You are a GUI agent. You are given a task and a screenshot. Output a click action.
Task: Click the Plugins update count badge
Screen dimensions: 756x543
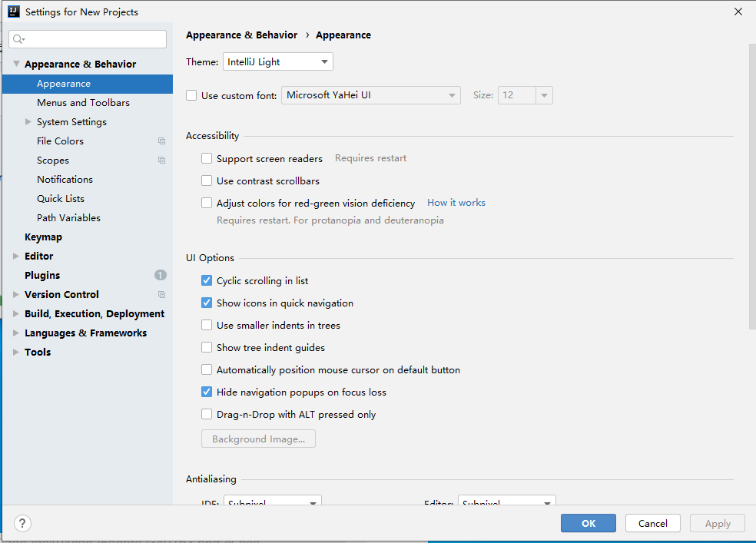click(x=161, y=275)
